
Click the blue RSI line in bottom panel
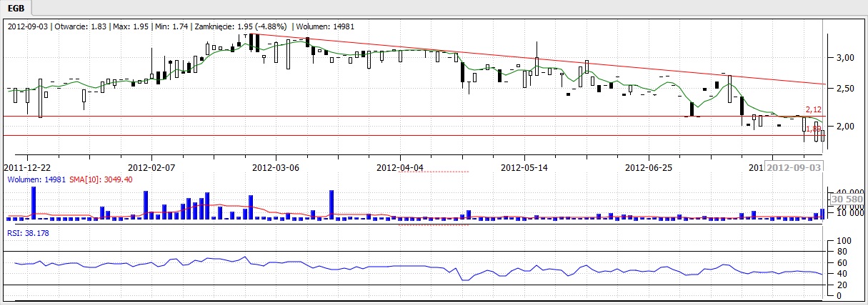(429, 267)
